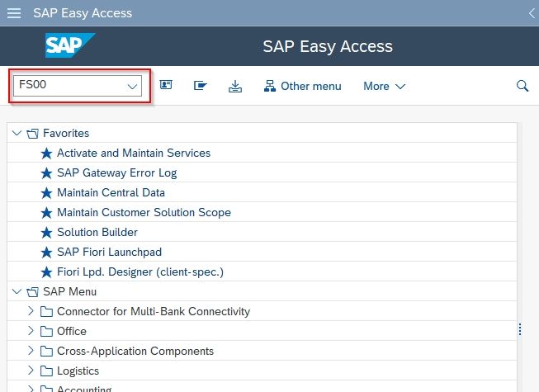Open the hamburger menu icon
The width and height of the screenshot is (539, 392).
coord(14,13)
